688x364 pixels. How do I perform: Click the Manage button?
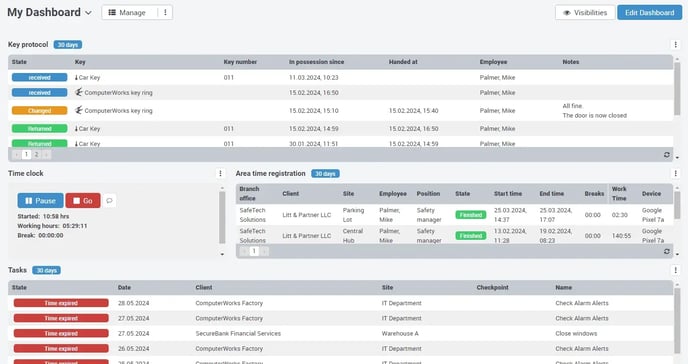[x=129, y=13]
